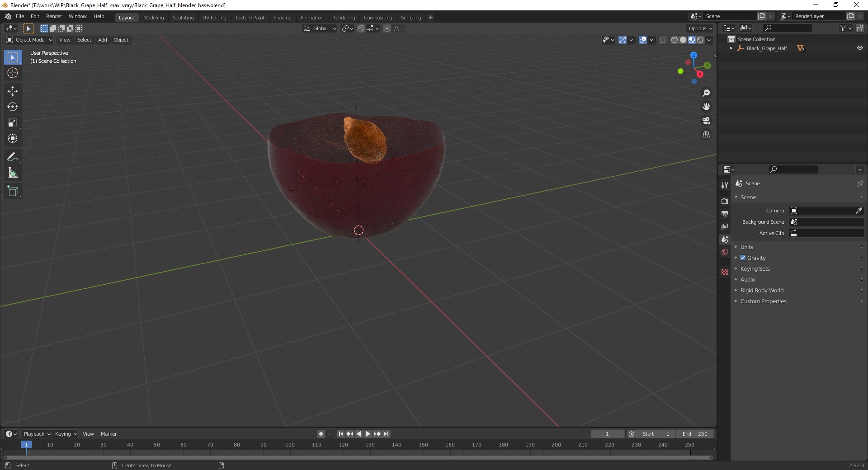This screenshot has width=868, height=470.
Task: Click the End frame field
Action: pos(695,434)
